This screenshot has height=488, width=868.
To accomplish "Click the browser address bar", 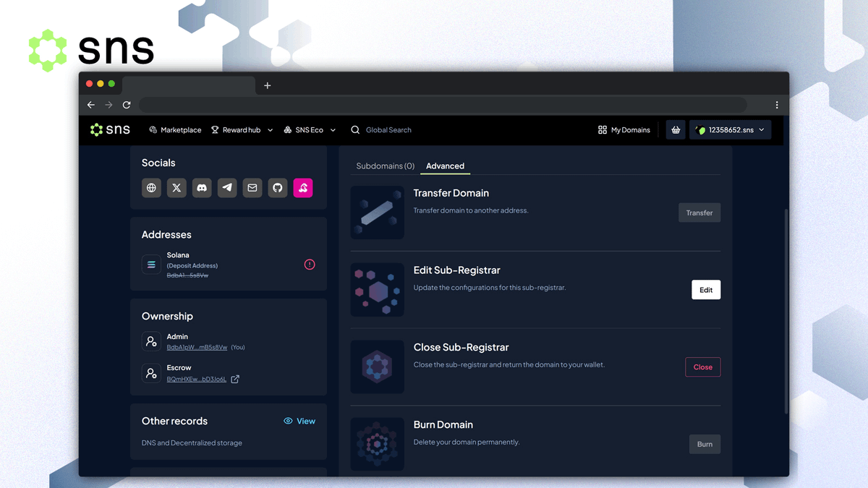I will tap(443, 105).
